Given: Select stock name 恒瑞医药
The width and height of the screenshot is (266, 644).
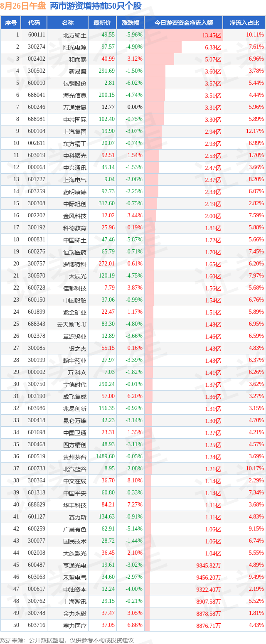Looking at the screenshot, I should (75, 252).
